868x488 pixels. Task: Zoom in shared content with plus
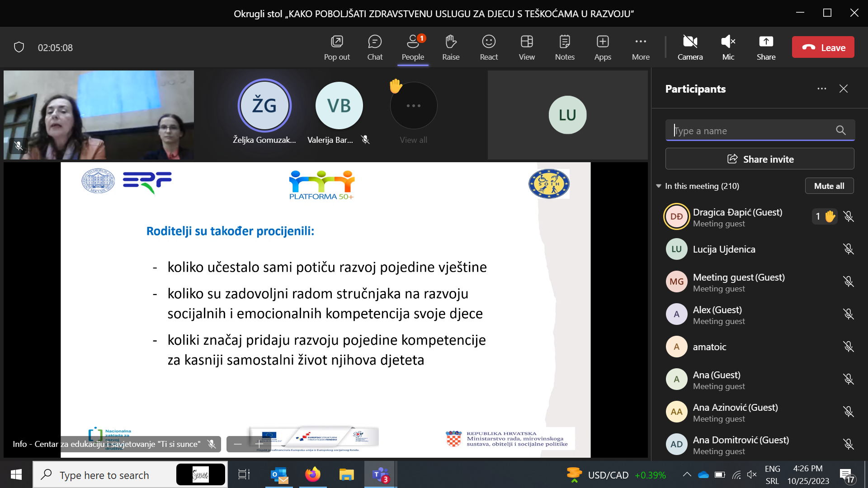coord(259,444)
